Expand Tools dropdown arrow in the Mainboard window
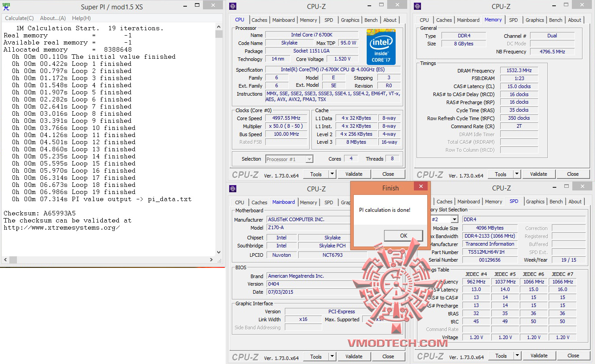This screenshot has width=595, height=364. pos(332,356)
